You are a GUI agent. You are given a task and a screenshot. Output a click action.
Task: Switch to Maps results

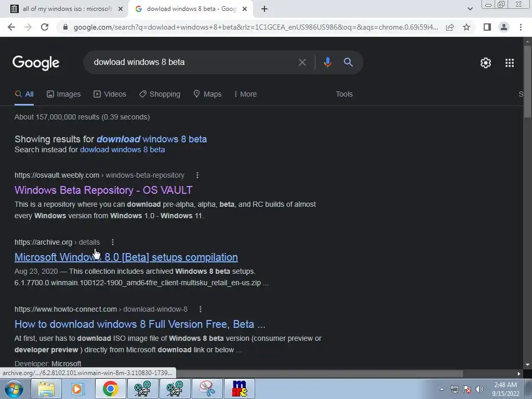tap(207, 94)
